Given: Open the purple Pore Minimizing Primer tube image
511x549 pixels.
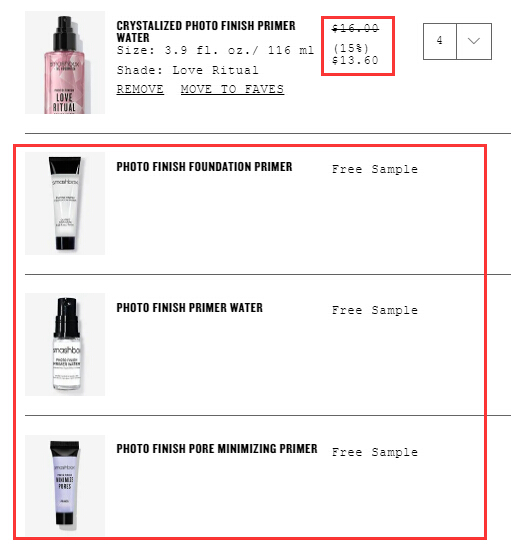Looking at the screenshot, I should pyautogui.click(x=65, y=486).
